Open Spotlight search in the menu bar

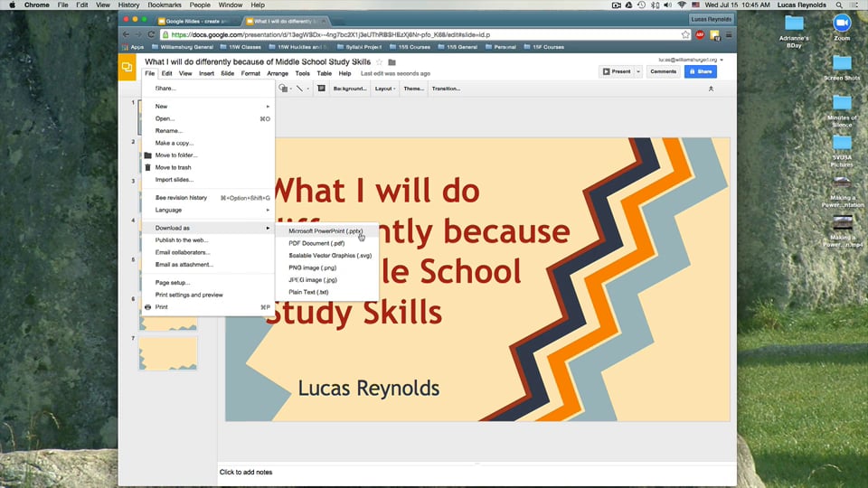(x=839, y=5)
